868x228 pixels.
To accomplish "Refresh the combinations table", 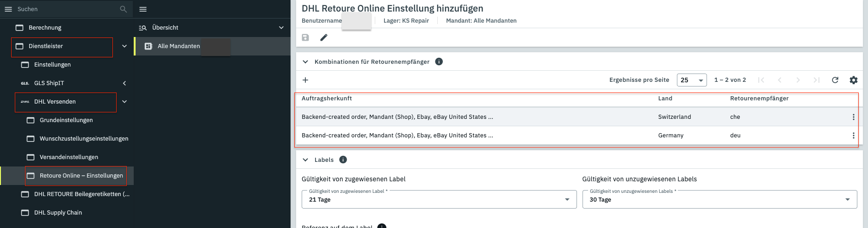I will [x=835, y=80].
